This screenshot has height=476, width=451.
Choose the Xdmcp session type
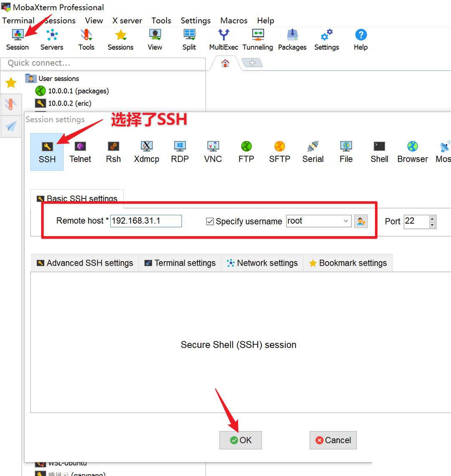click(x=147, y=152)
